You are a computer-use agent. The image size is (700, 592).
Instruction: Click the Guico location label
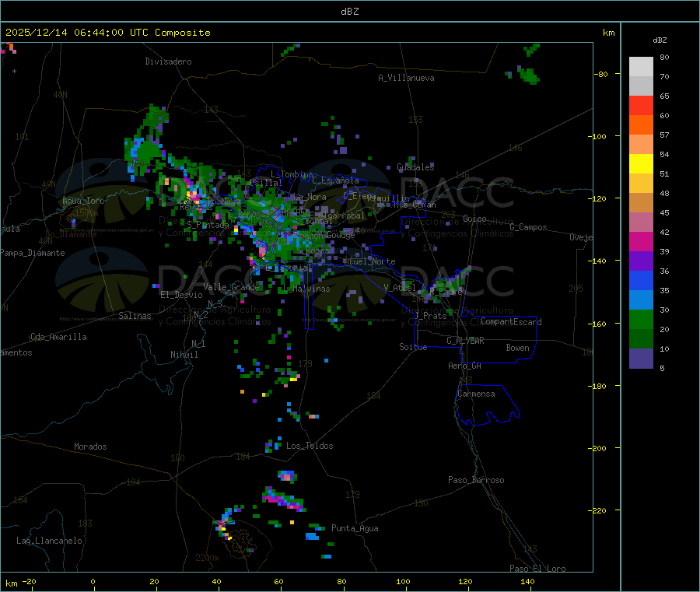[x=474, y=219]
